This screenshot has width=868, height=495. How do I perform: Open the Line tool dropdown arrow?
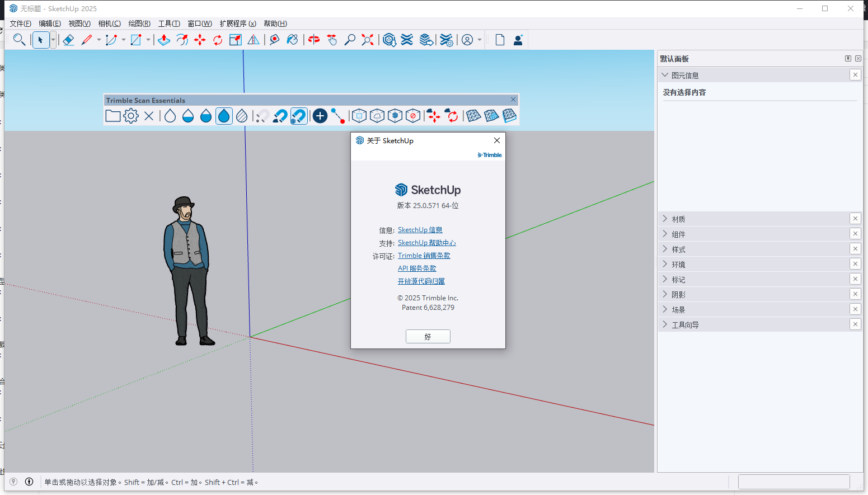click(x=99, y=40)
